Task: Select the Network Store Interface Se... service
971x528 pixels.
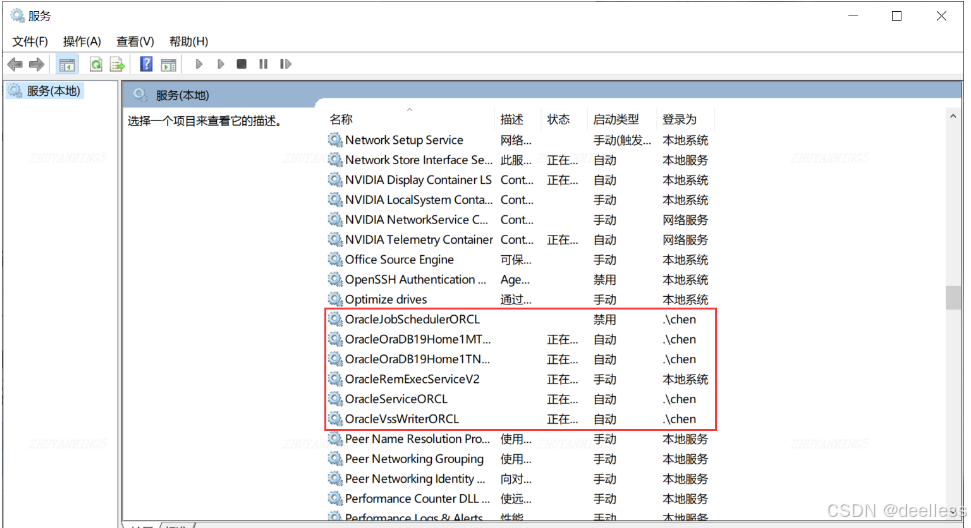Action: tap(419, 160)
